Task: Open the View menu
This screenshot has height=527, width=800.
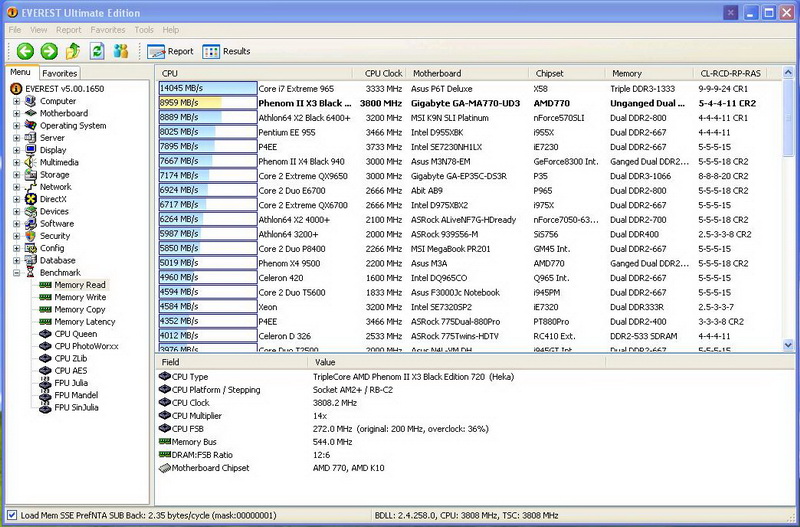Action: [x=38, y=30]
